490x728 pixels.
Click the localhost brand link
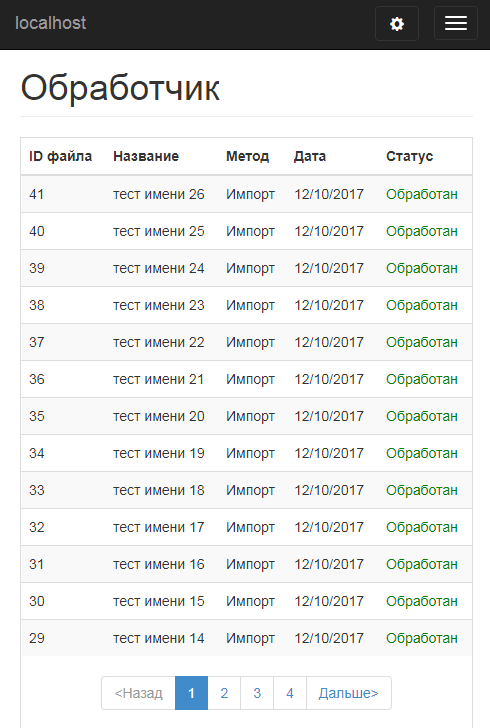tap(51, 23)
